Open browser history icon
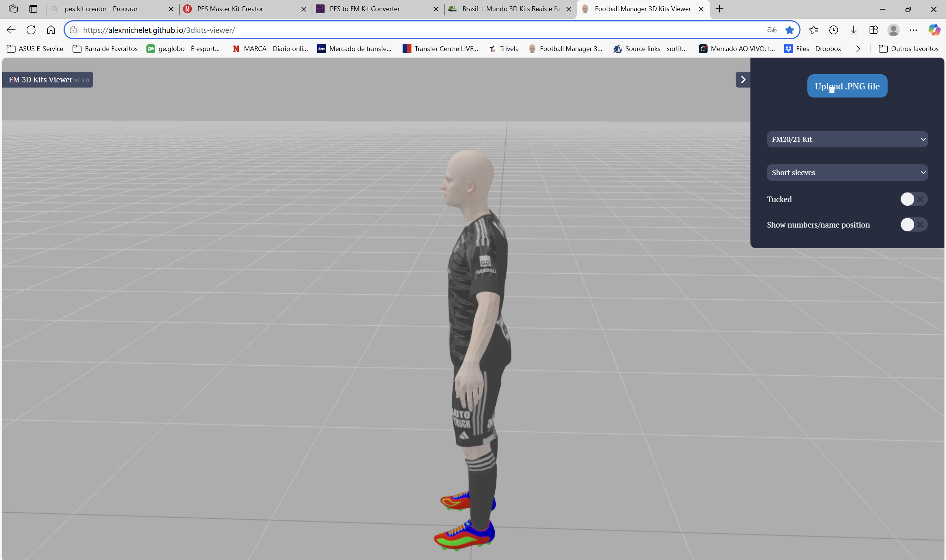The image size is (946, 560). click(x=834, y=30)
